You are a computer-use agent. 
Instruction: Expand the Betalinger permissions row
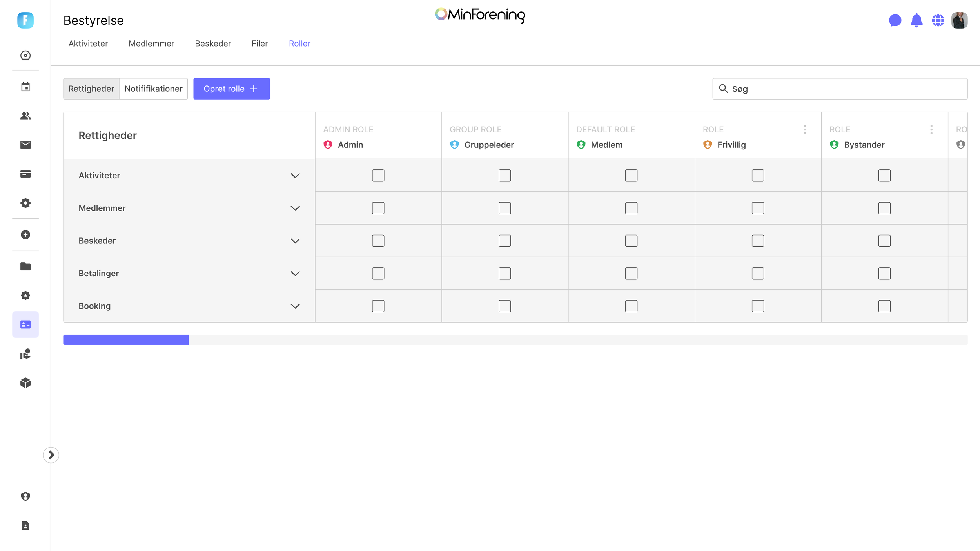[x=295, y=274]
